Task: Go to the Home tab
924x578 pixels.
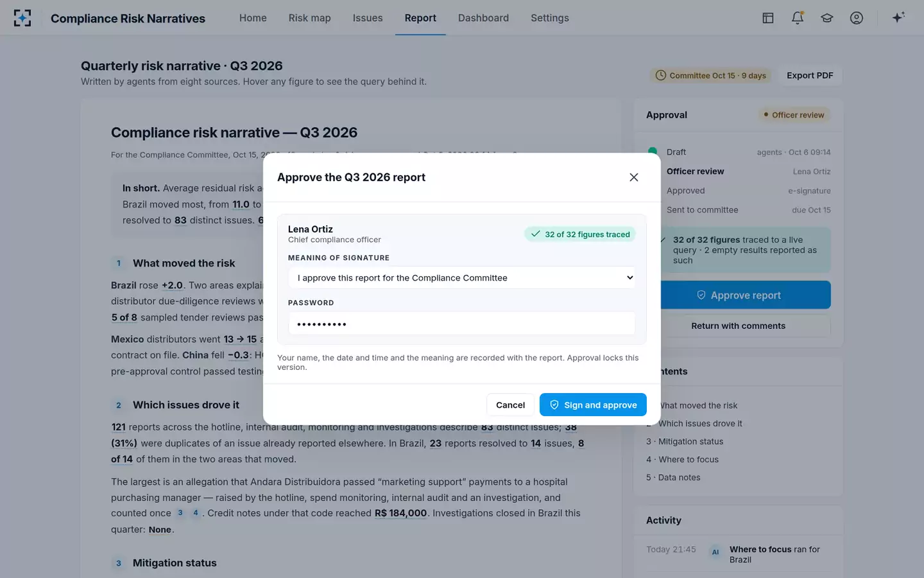Action: click(253, 18)
